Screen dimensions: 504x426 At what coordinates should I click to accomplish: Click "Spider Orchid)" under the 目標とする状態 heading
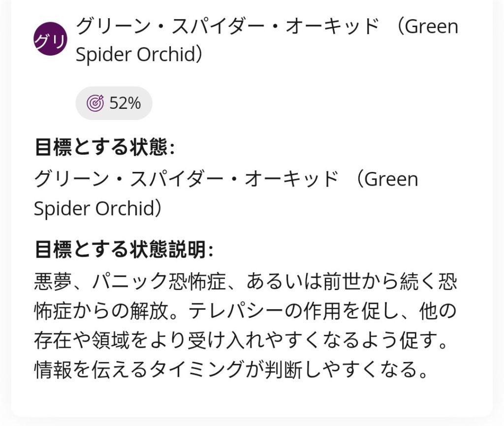[97, 208]
